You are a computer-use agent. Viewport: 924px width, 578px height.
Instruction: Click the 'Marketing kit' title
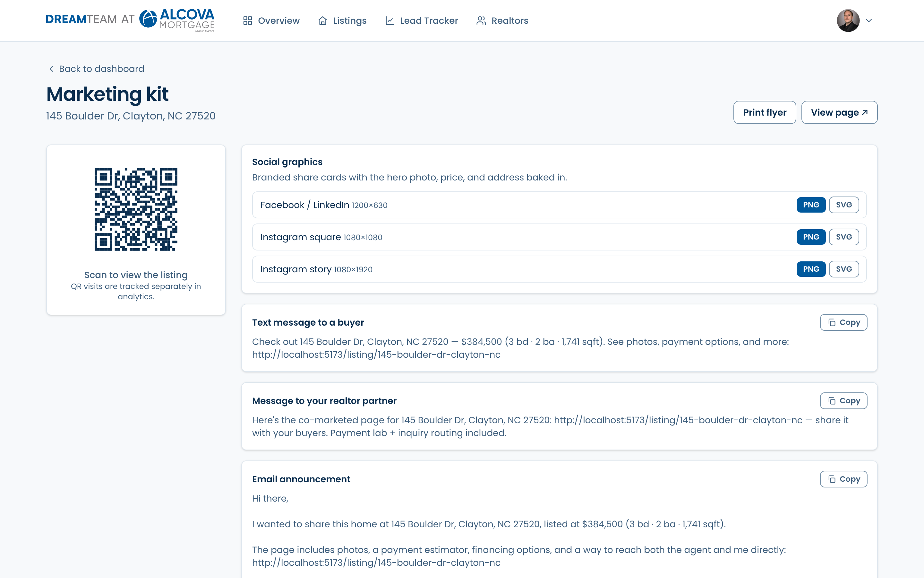click(x=107, y=94)
